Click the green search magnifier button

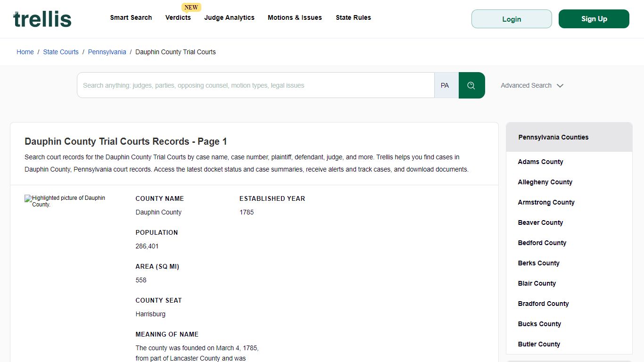click(x=471, y=85)
